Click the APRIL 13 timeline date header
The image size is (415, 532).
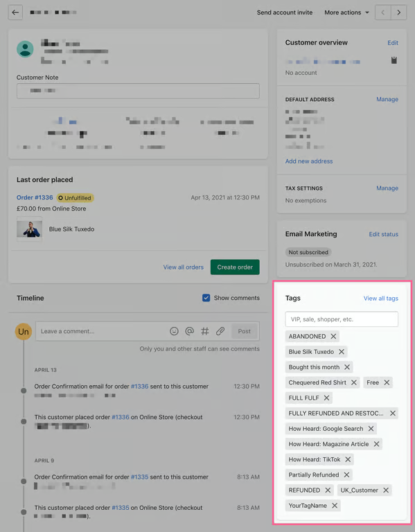coord(46,370)
